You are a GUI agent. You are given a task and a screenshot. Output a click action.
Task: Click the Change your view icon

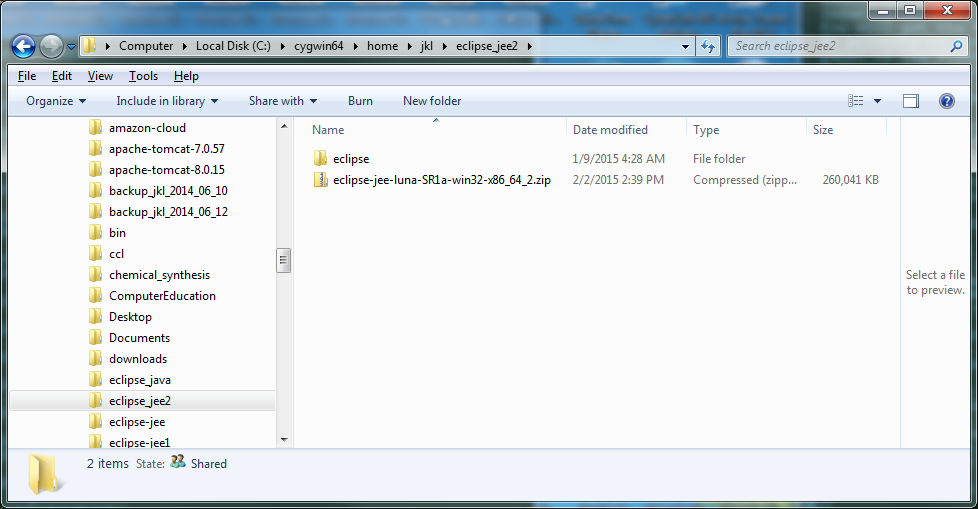click(856, 101)
